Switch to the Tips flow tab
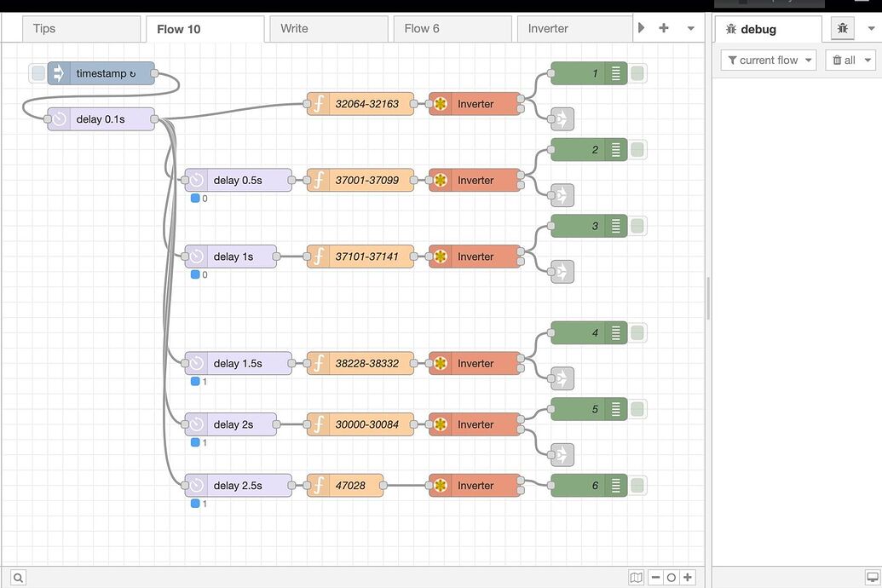This screenshot has width=882, height=588. pos(81,29)
